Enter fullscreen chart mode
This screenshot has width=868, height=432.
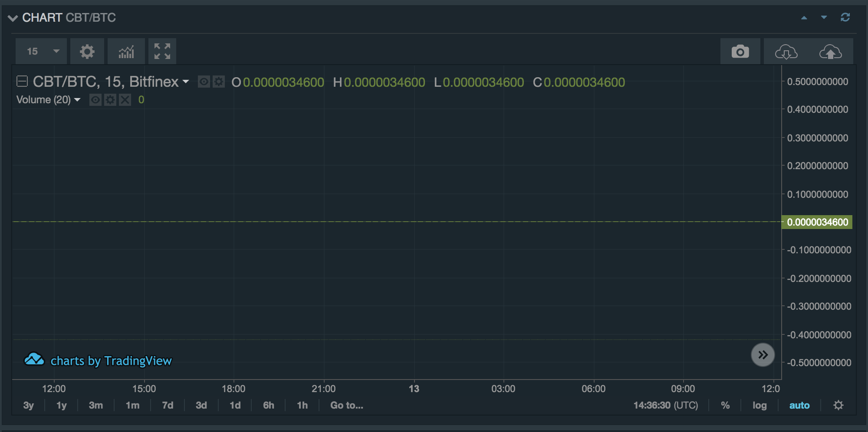coord(162,51)
